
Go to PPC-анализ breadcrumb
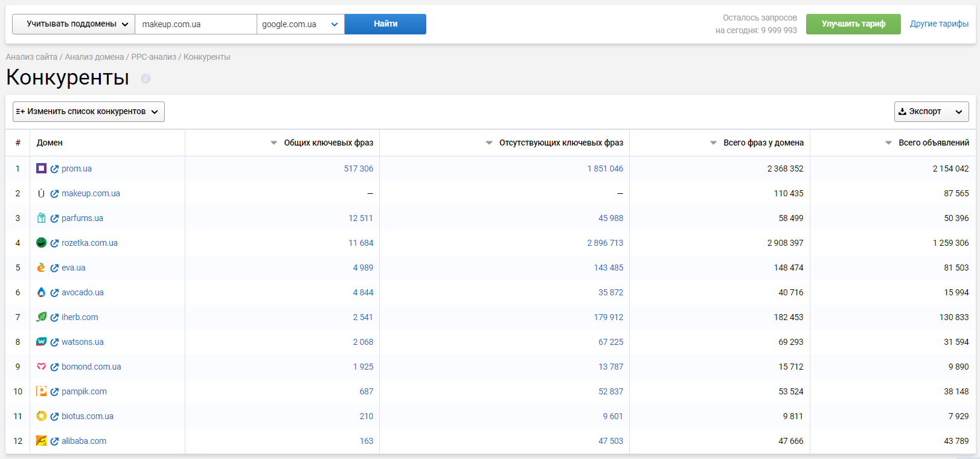coord(154,57)
